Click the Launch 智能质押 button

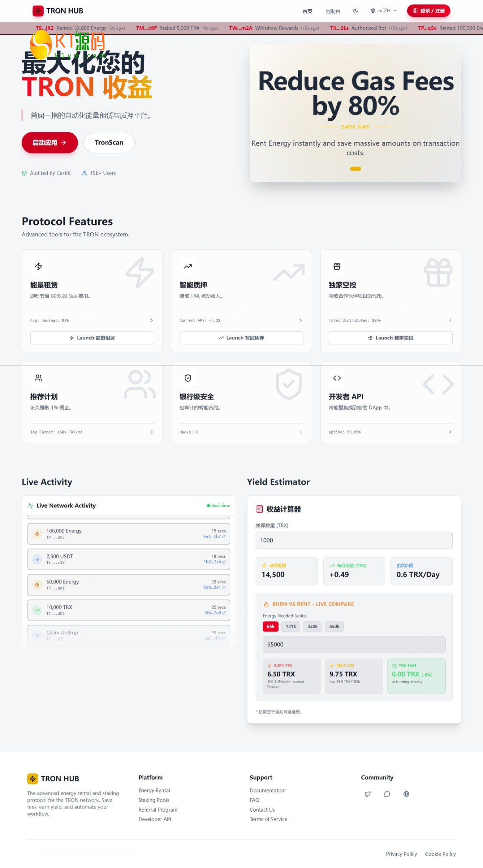click(242, 338)
